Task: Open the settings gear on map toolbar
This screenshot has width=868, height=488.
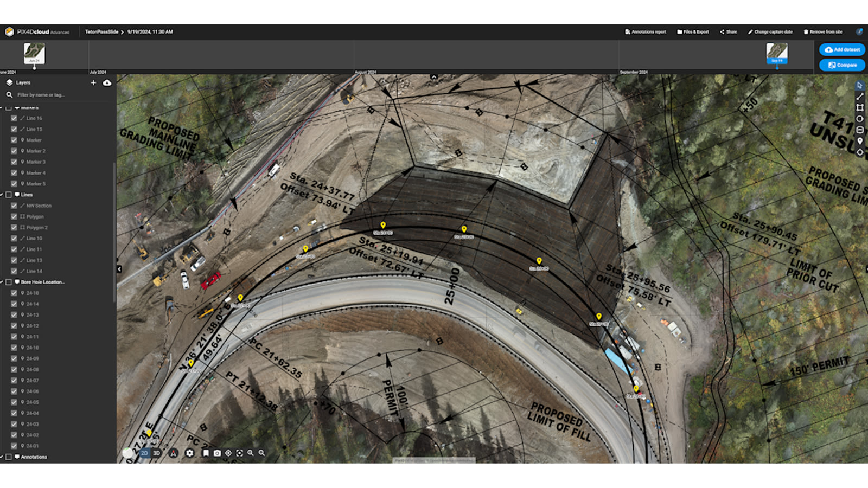Action: pos(189,452)
